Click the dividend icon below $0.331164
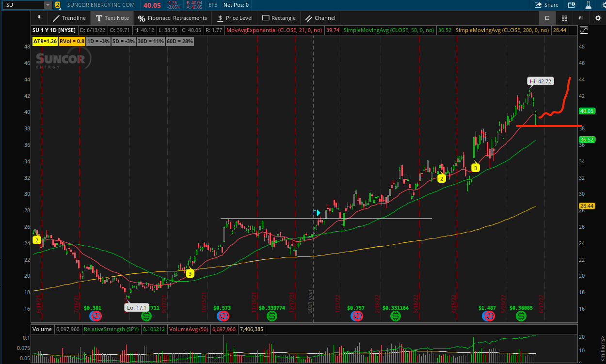Screen dimensions: 606x364 (396, 316)
